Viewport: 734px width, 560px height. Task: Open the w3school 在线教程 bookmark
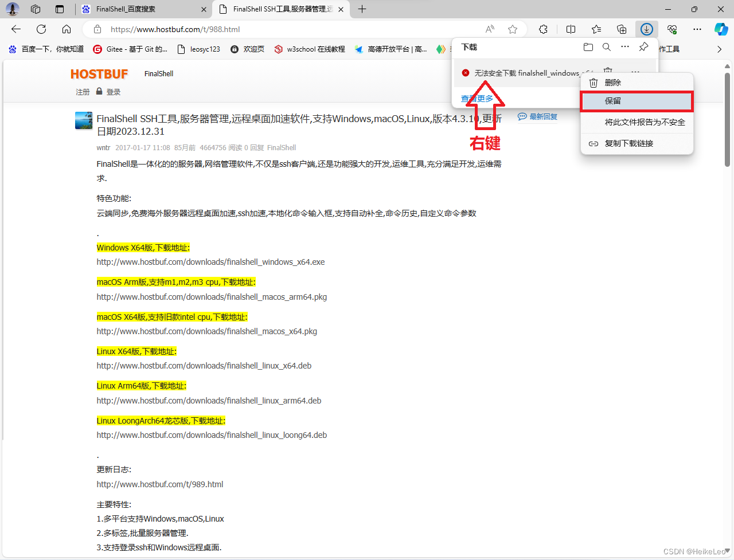pos(310,49)
